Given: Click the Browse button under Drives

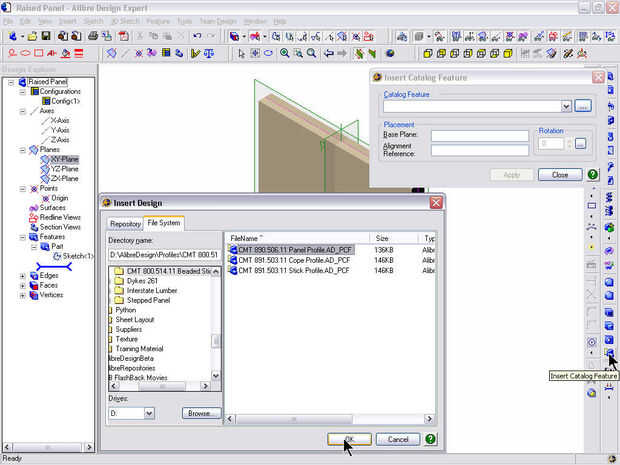Looking at the screenshot, I should click(x=201, y=413).
